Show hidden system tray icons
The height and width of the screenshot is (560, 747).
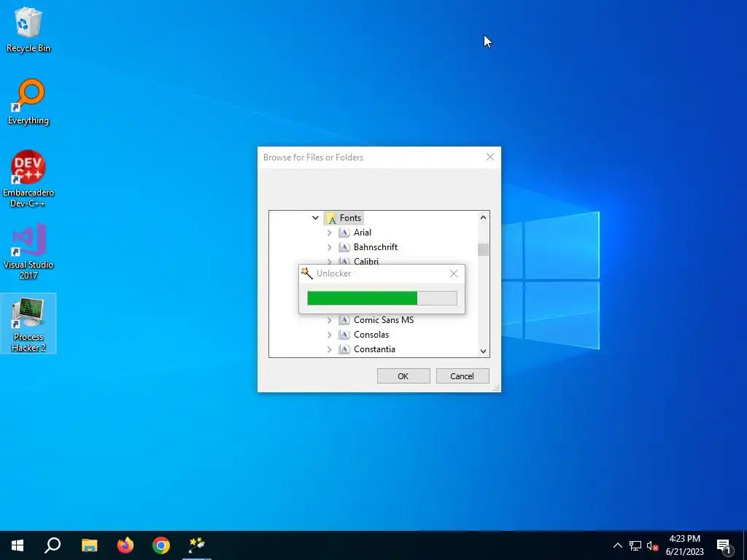pos(617,545)
